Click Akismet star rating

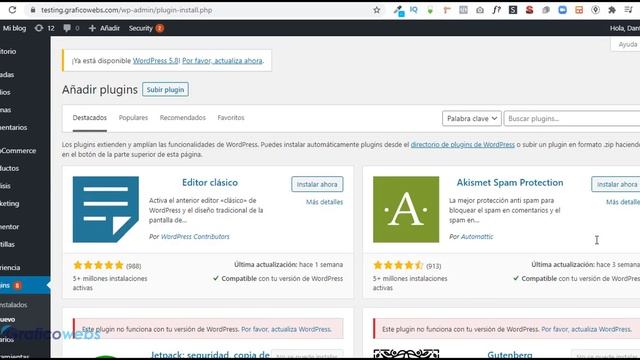(398, 265)
